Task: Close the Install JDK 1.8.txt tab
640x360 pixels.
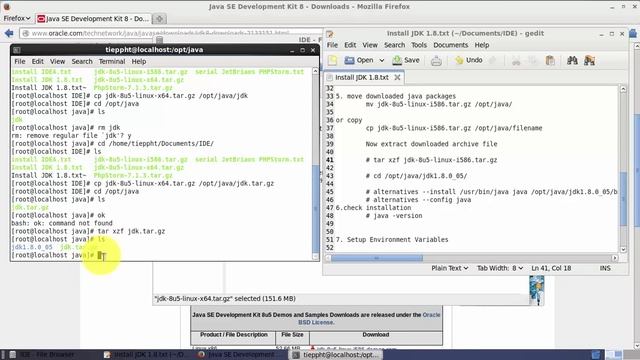Action: click(397, 77)
